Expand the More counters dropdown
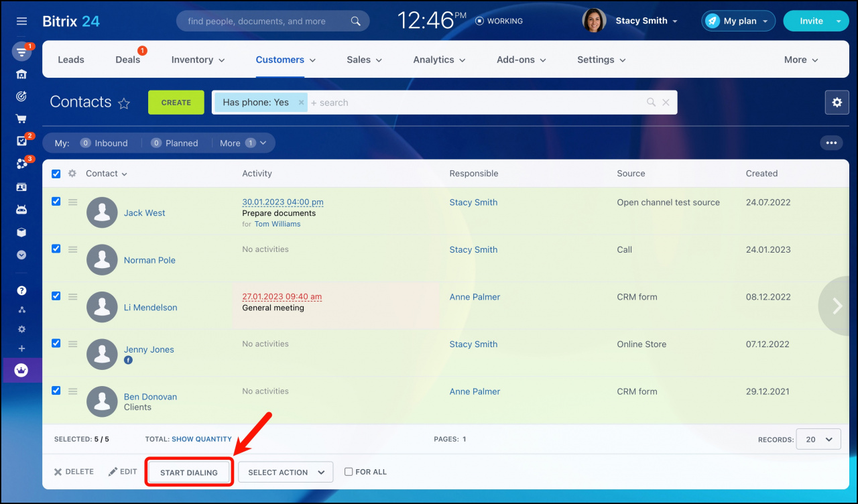The width and height of the screenshot is (858, 504). coord(243,143)
